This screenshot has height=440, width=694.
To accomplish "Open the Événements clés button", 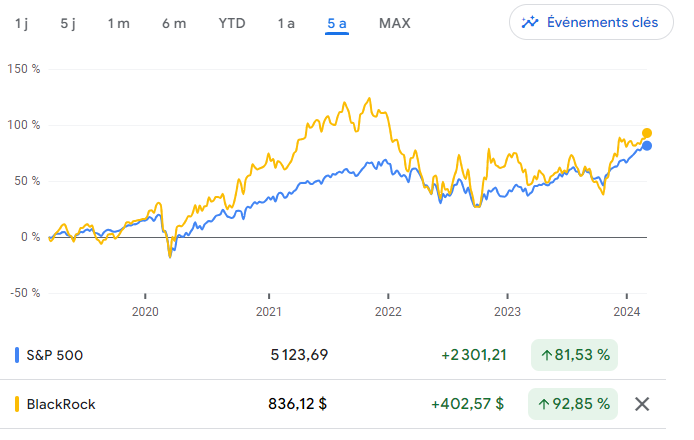I will 591,22.
